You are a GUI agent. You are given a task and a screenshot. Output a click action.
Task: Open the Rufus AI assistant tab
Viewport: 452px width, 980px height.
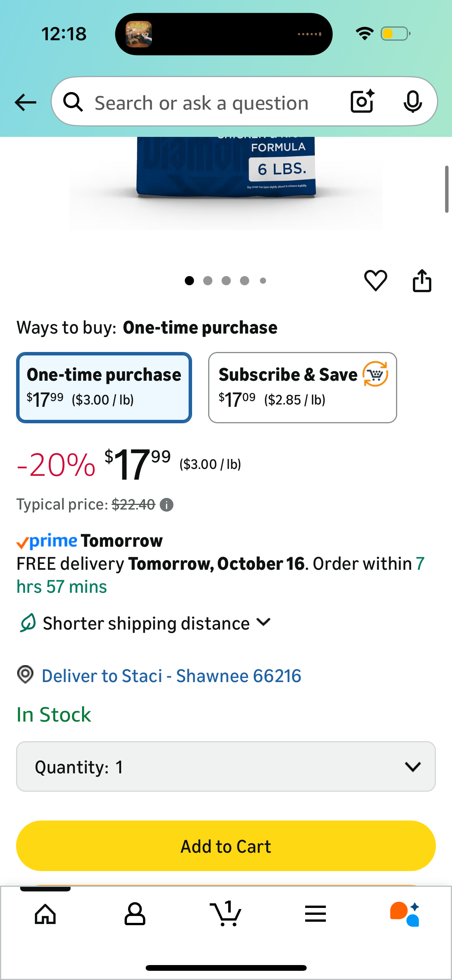[404, 914]
